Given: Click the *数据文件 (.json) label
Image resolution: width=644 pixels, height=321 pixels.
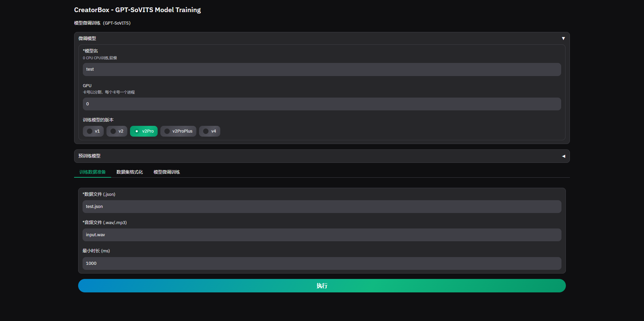Looking at the screenshot, I should coord(99,194).
